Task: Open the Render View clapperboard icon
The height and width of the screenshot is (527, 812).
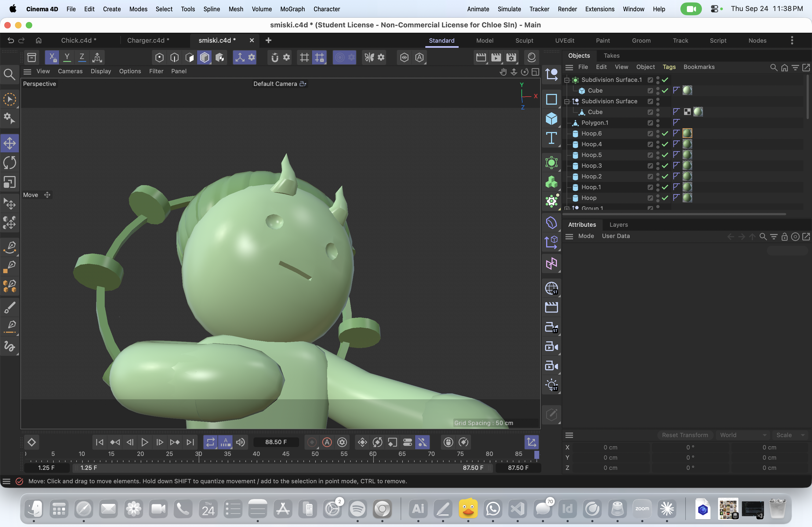Action: (481, 57)
